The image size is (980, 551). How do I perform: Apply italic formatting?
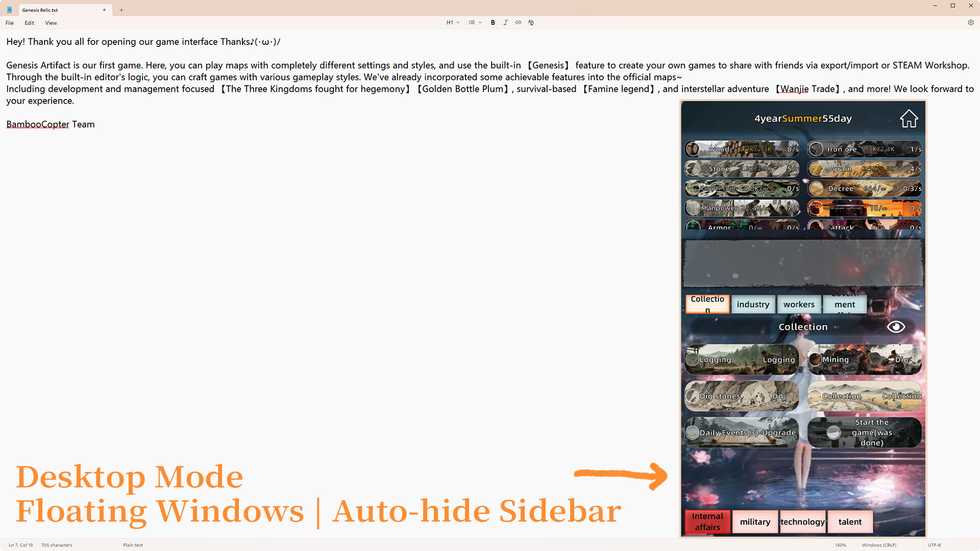click(505, 22)
